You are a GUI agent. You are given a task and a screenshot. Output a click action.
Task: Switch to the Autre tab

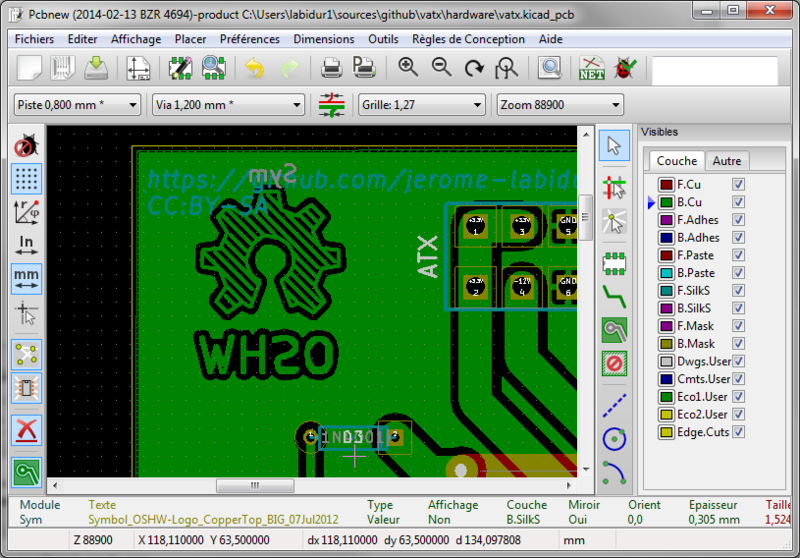[727, 161]
